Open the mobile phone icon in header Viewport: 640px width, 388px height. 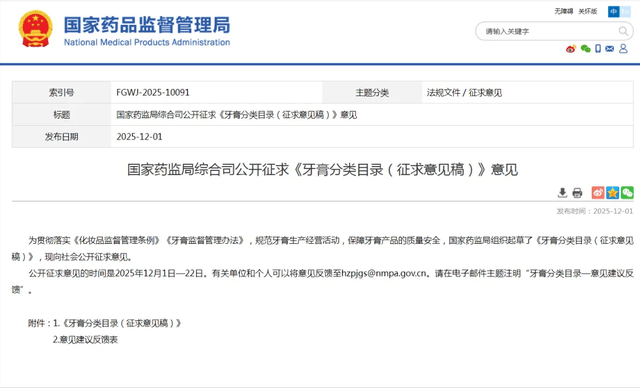tap(598, 49)
